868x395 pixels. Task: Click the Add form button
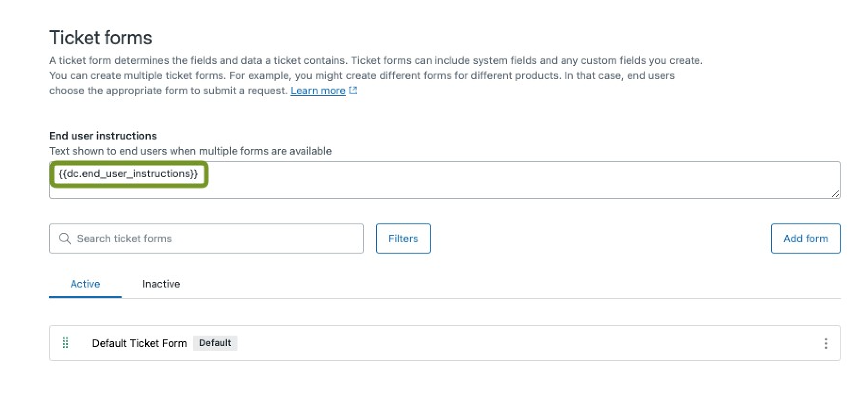805,239
